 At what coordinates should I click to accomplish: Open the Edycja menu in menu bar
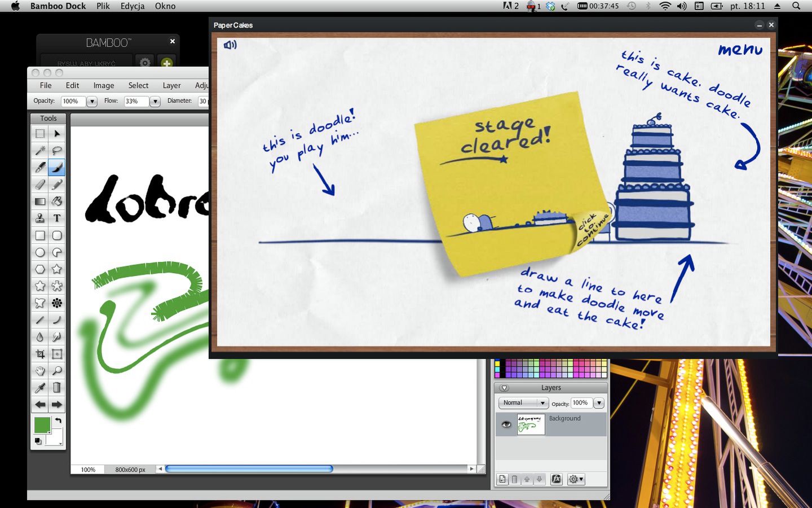click(133, 6)
